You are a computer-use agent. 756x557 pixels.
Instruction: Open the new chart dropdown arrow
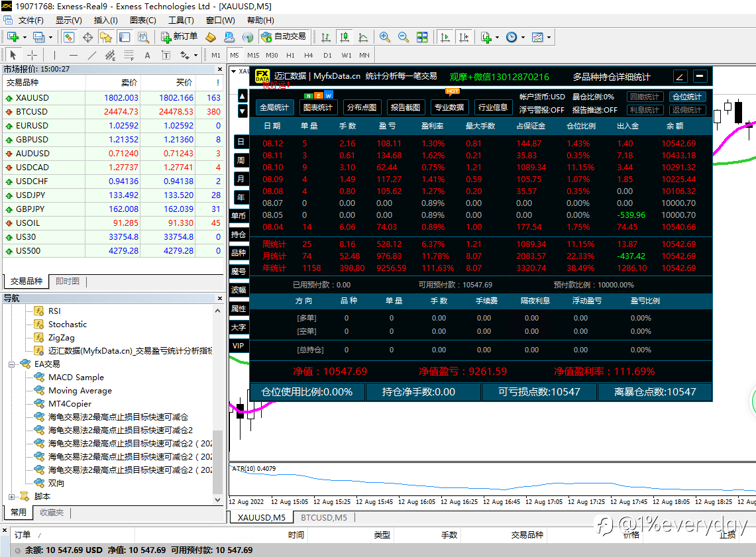25,38
